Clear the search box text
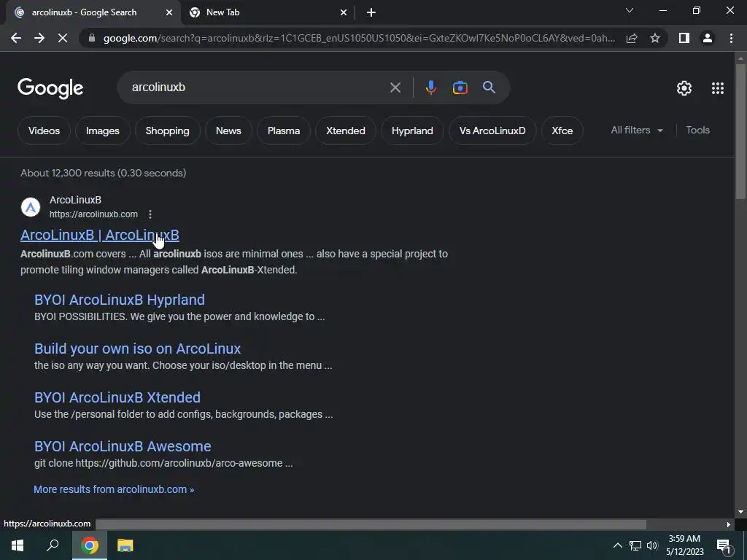Screen dimensions: 747x560 [395, 87]
